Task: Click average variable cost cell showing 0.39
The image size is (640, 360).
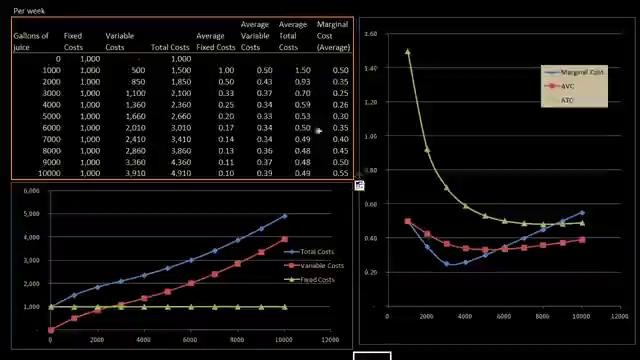Action: [264, 173]
